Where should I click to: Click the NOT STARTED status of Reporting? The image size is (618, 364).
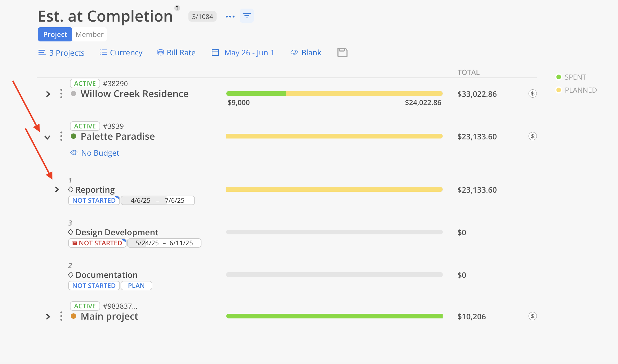(94, 200)
